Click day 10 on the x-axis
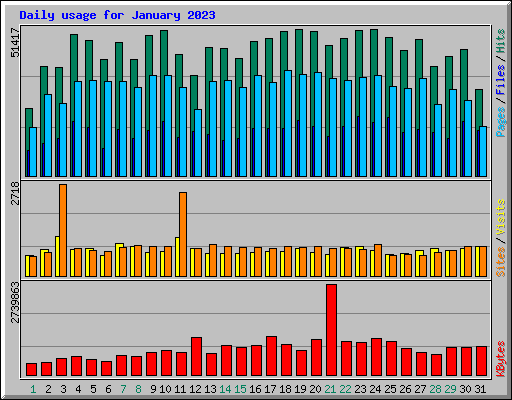This screenshot has width=512, height=400. coord(165,389)
